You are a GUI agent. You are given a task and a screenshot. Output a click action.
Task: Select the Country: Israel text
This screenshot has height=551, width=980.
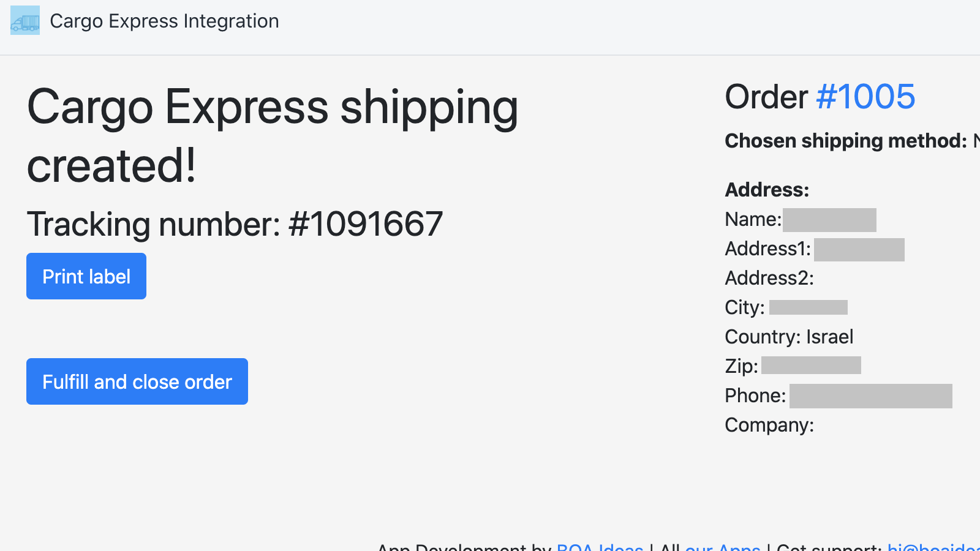[x=789, y=336]
